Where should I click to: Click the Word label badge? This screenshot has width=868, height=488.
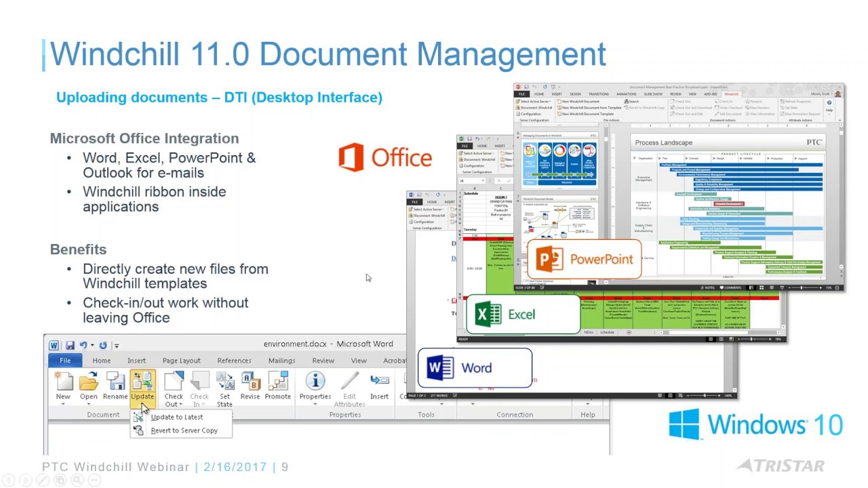coord(475,368)
